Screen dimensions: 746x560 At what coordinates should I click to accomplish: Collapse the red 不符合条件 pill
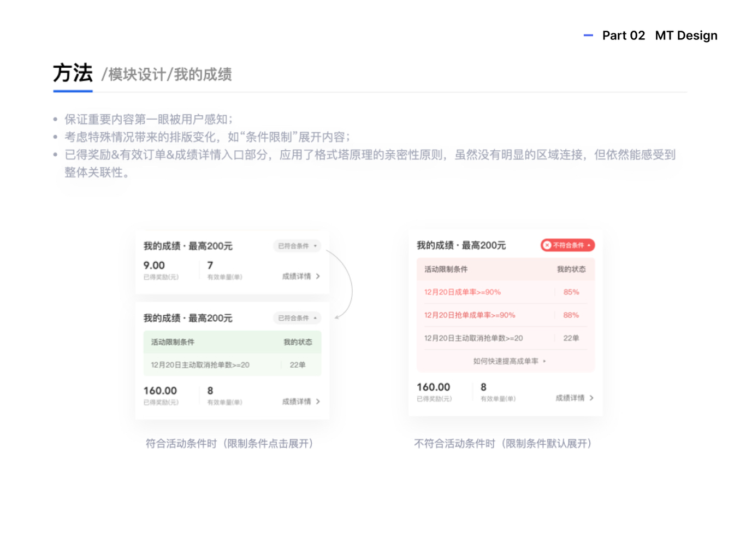tap(568, 245)
